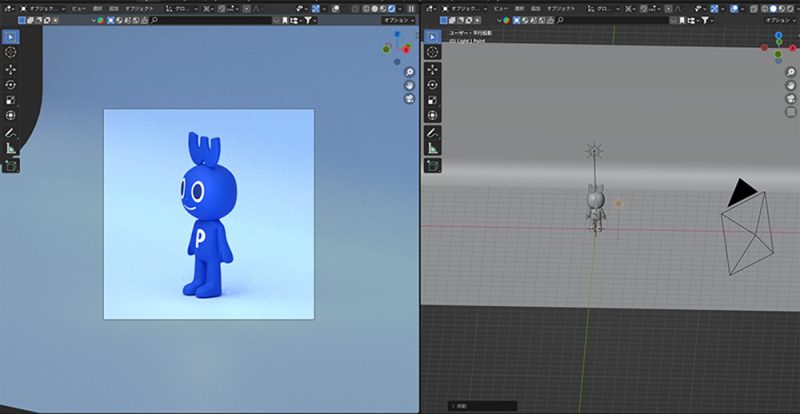Viewport: 800px width, 414px height.
Task: Select the Select Box tool in left viewport
Action: [11, 37]
